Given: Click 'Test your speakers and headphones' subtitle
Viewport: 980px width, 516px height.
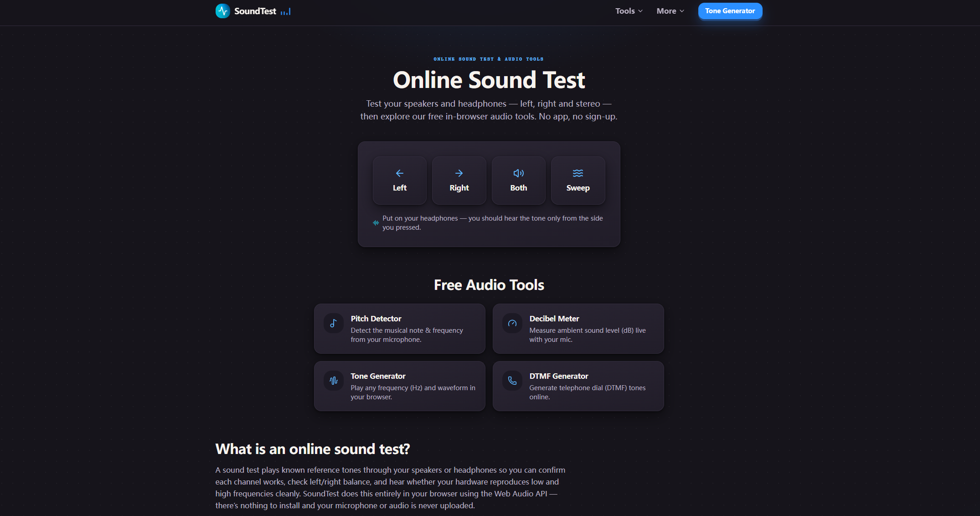Looking at the screenshot, I should 489,110.
